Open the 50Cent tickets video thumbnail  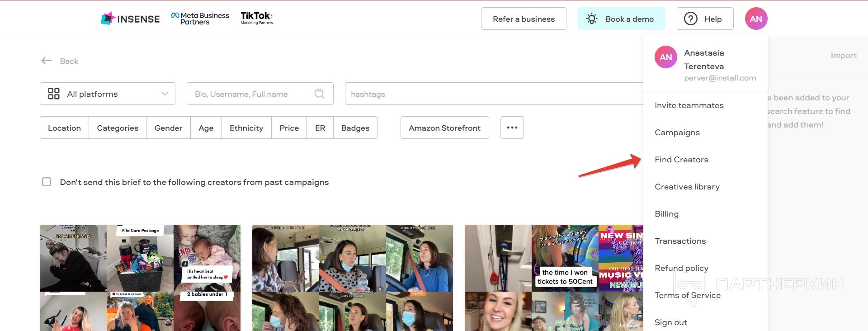point(565,258)
